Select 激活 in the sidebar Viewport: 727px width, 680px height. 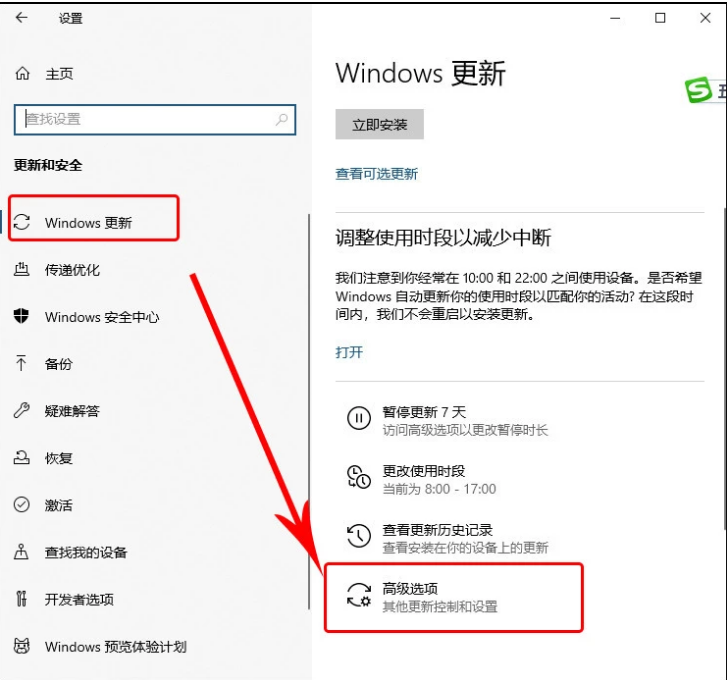(x=58, y=505)
